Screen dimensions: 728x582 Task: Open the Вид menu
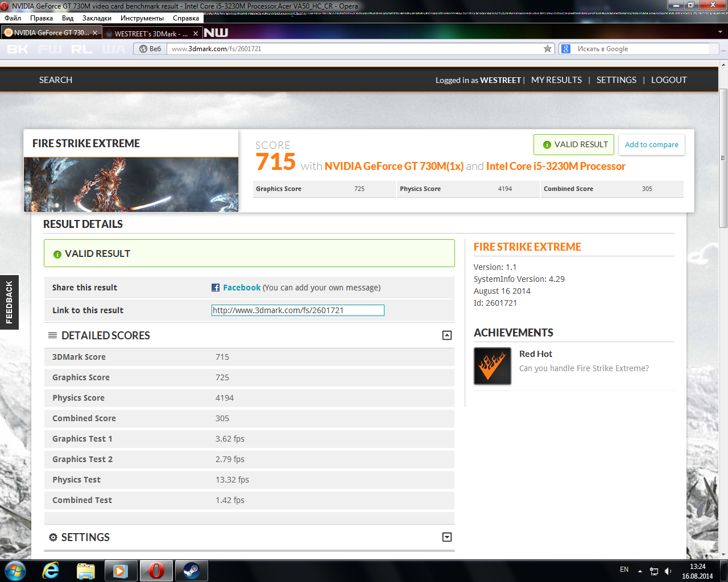click(x=68, y=18)
